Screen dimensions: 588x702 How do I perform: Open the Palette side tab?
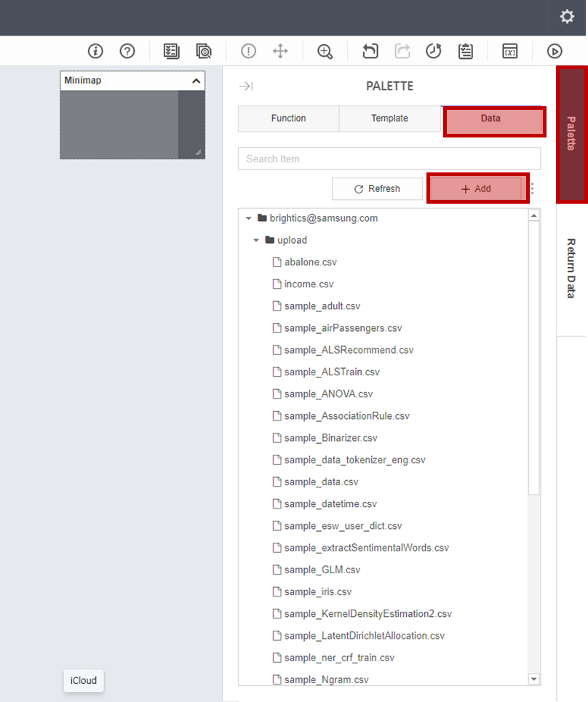click(x=571, y=133)
